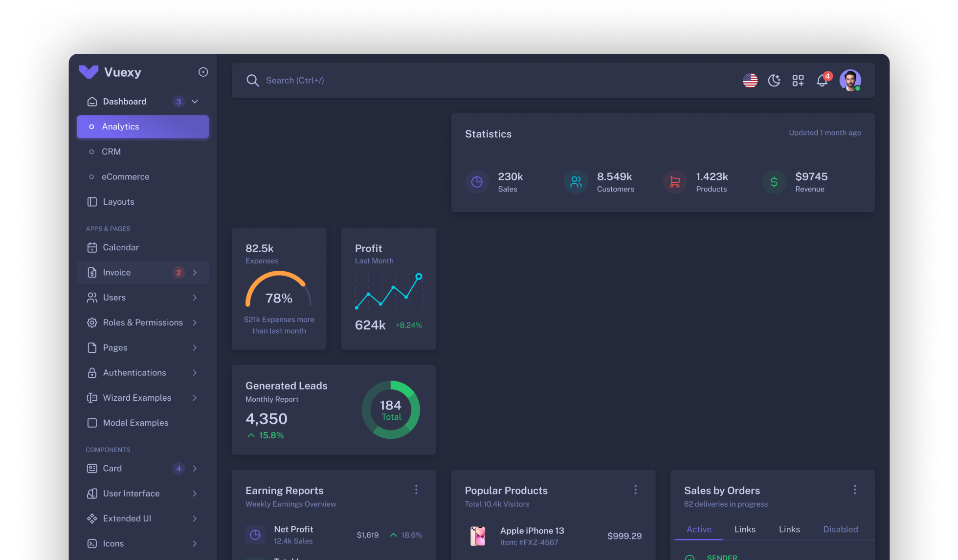The image size is (958, 560).
Task: Expand Wizard Examples chevron
Action: pyautogui.click(x=195, y=398)
